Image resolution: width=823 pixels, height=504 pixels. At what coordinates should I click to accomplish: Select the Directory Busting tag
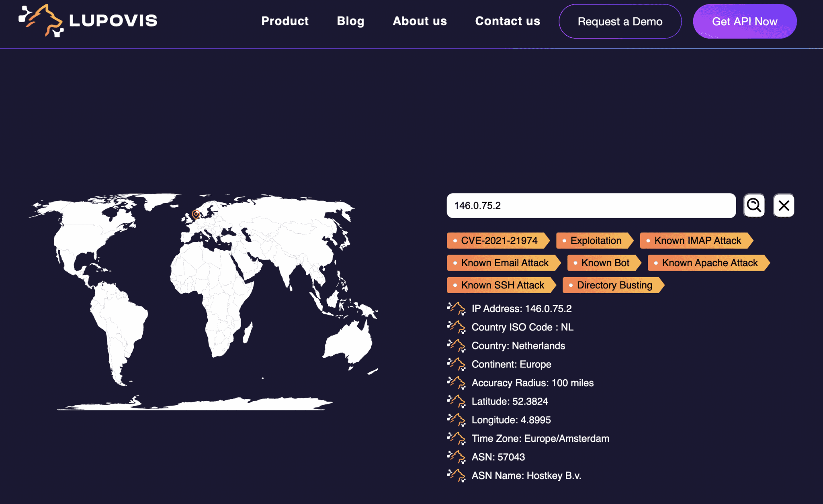point(612,285)
